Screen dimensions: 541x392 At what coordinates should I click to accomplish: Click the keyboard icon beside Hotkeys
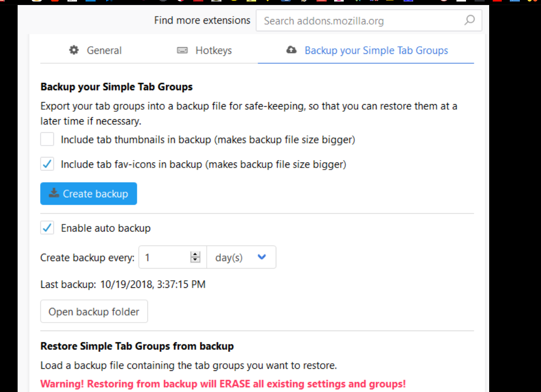[182, 50]
